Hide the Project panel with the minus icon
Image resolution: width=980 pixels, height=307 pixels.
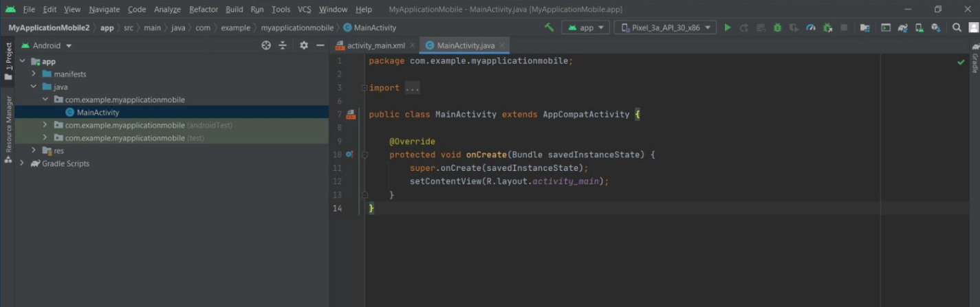(x=320, y=45)
